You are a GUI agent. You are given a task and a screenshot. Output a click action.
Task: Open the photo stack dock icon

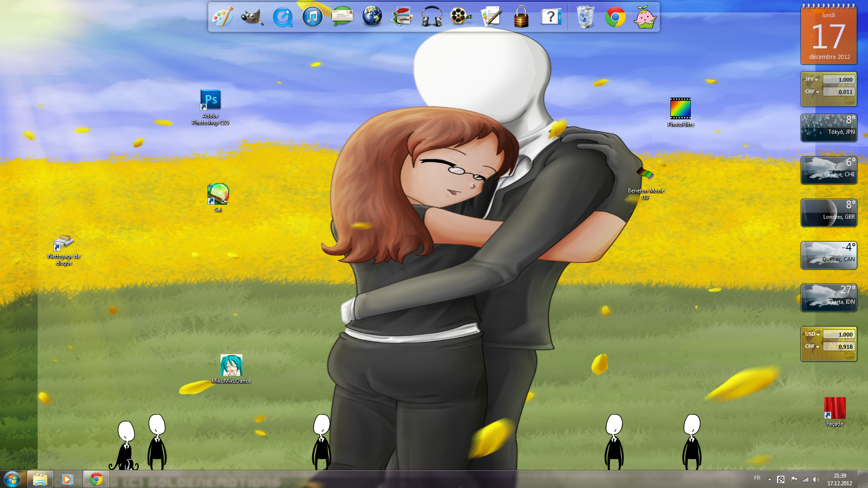402,17
